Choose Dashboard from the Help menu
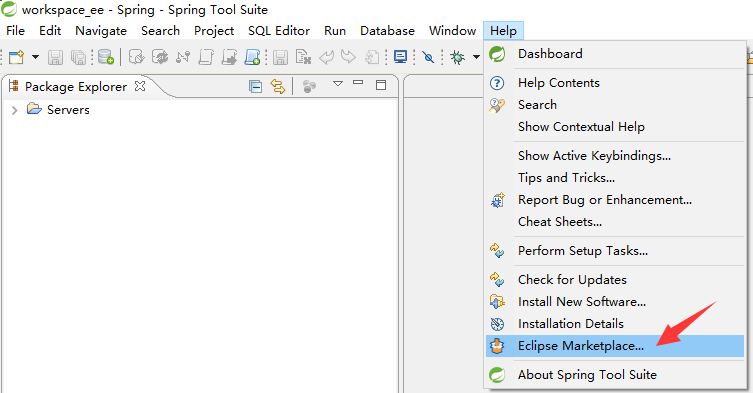The width and height of the screenshot is (753, 393). point(615,54)
